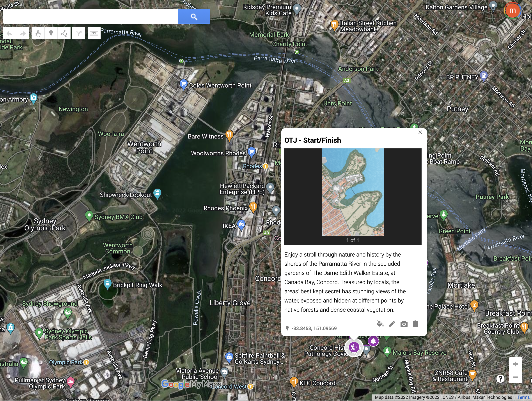Image resolution: width=532 pixels, height=401 pixels.
Task: Open the help question mark icon
Action: tap(500, 379)
